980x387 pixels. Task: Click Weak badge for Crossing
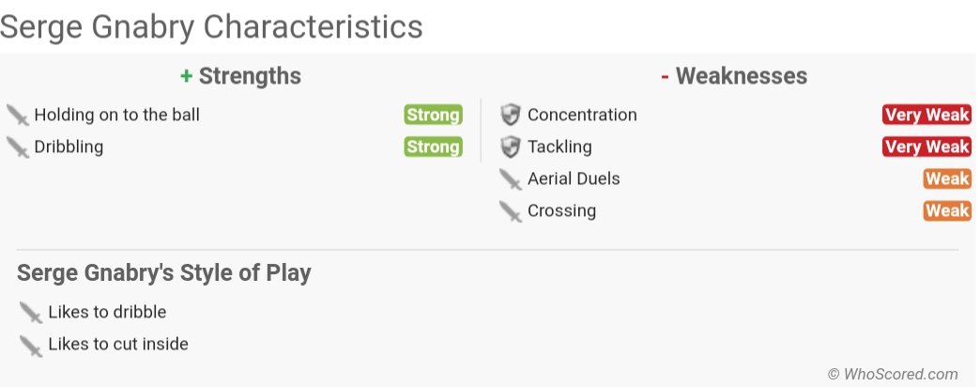[946, 211]
